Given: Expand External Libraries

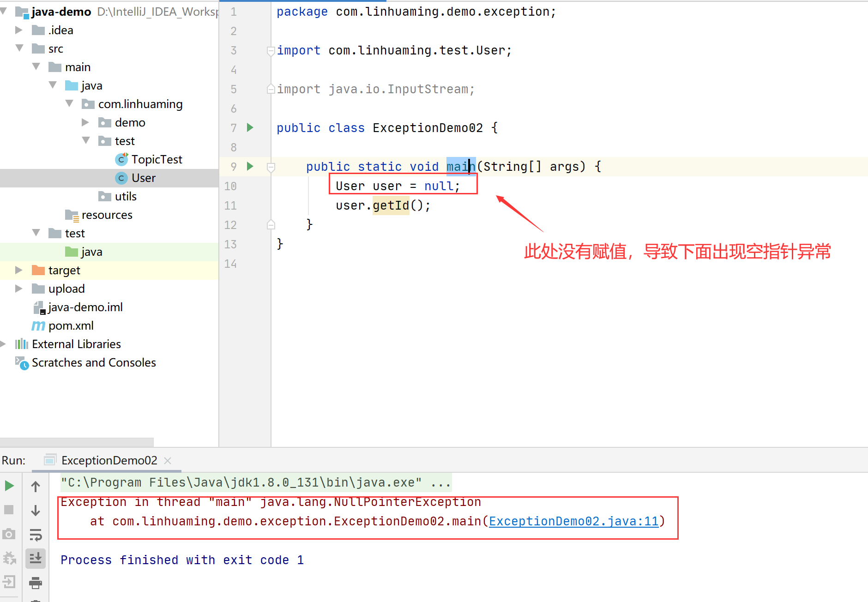Looking at the screenshot, I should click(4, 343).
